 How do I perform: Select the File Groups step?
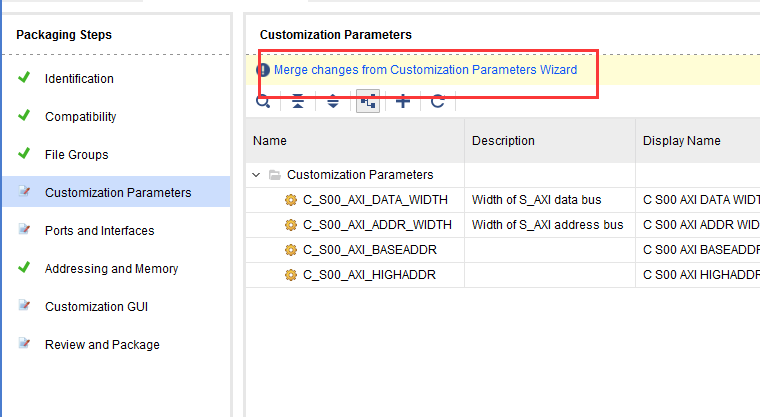click(x=76, y=155)
